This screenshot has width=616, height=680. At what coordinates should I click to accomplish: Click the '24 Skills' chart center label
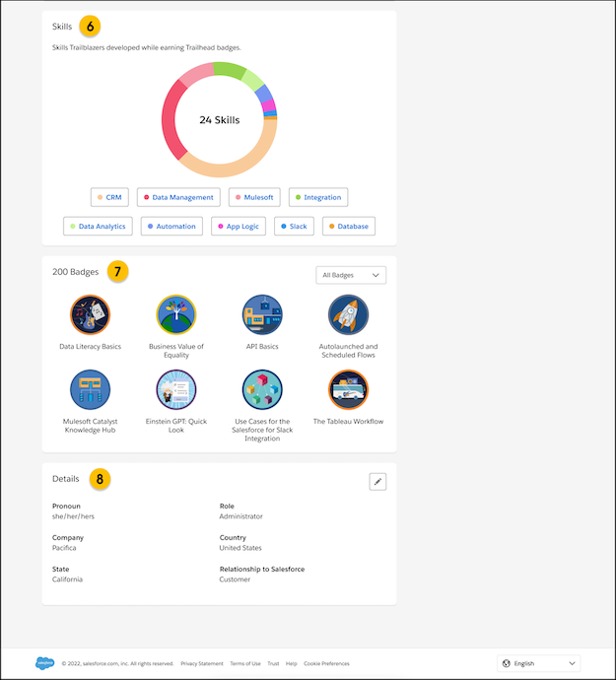click(220, 119)
